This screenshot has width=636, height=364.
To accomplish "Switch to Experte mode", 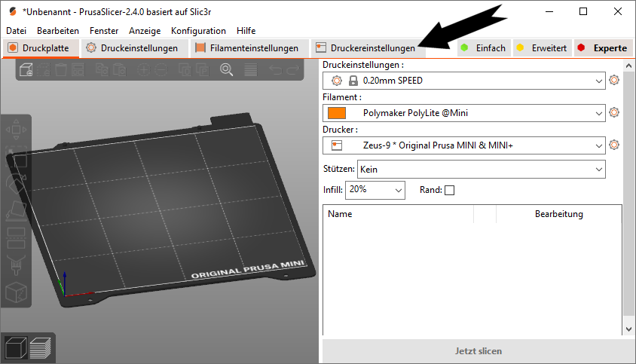I will (x=602, y=48).
